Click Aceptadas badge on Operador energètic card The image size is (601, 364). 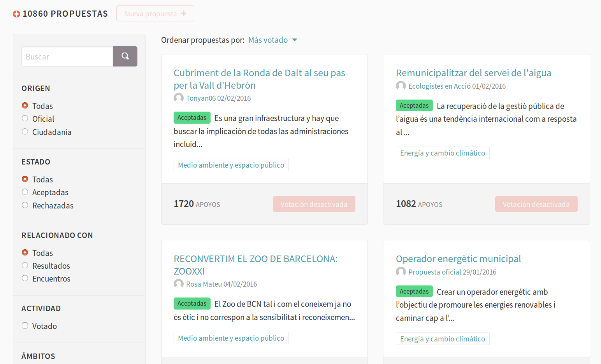(414, 291)
